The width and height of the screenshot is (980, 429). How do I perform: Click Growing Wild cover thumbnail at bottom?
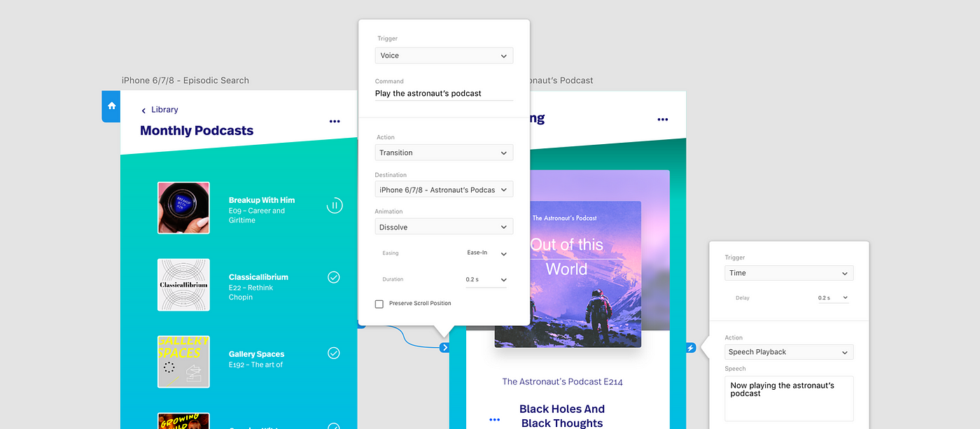[183, 421]
